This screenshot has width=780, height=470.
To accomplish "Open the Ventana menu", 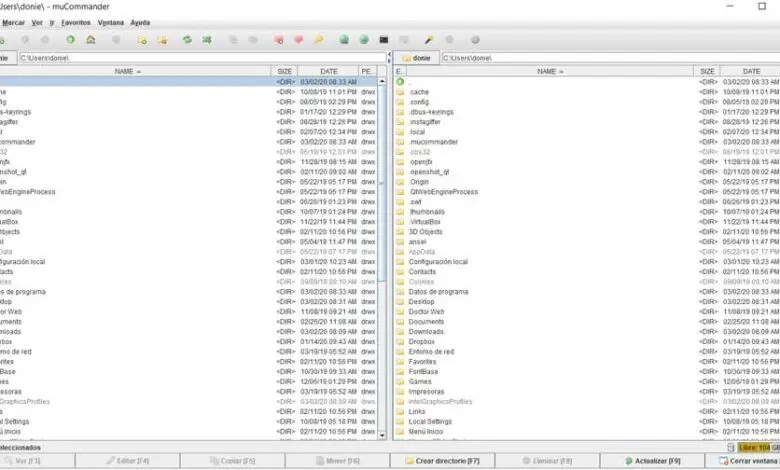I will coord(110,22).
